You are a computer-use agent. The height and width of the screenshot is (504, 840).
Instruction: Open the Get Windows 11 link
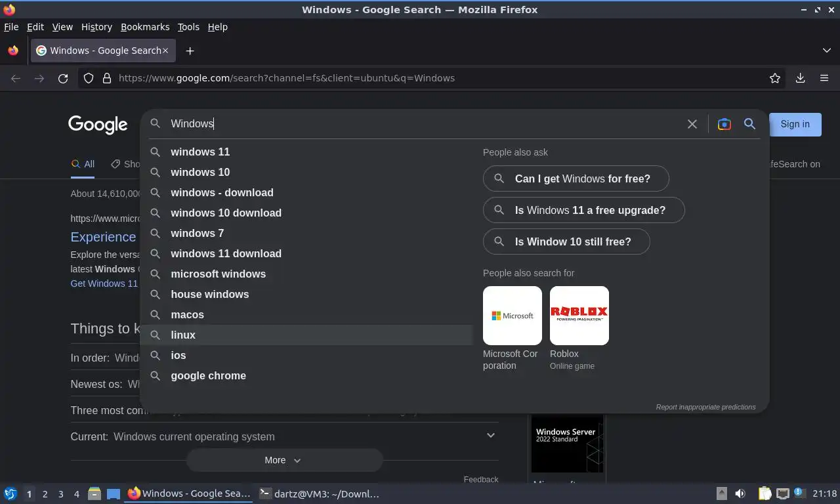(104, 283)
